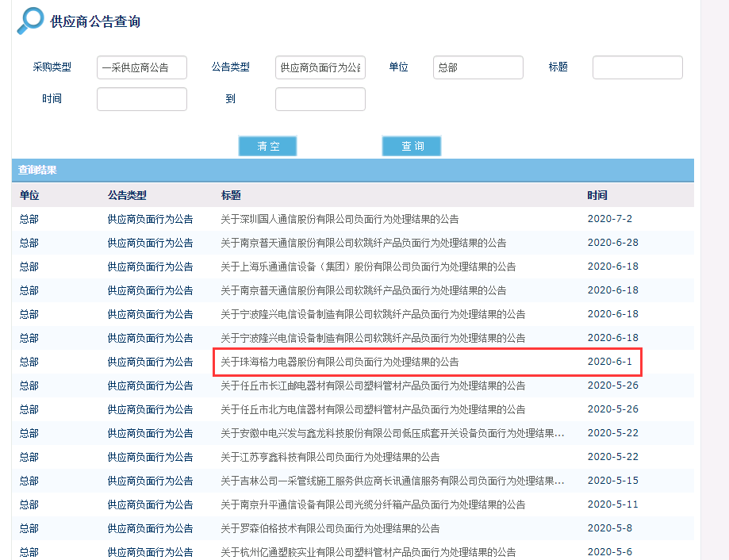
Task: Click the 到 end date field
Action: pyautogui.click(x=320, y=98)
